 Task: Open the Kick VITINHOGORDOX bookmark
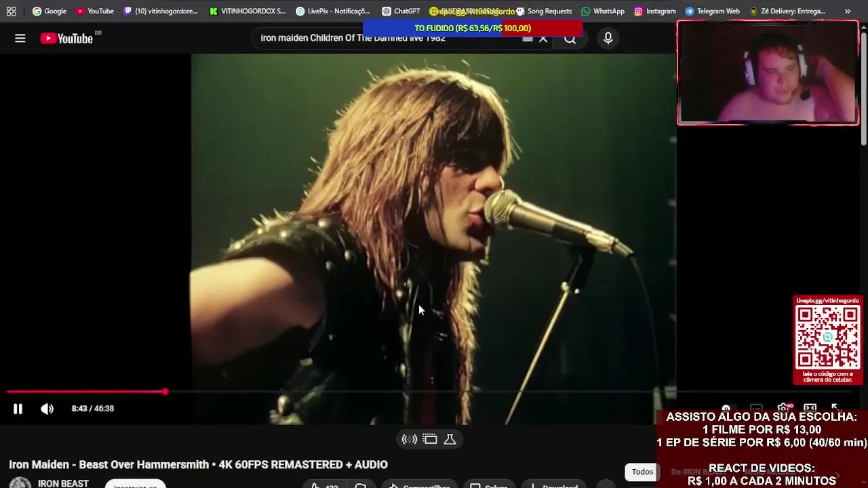(x=248, y=11)
